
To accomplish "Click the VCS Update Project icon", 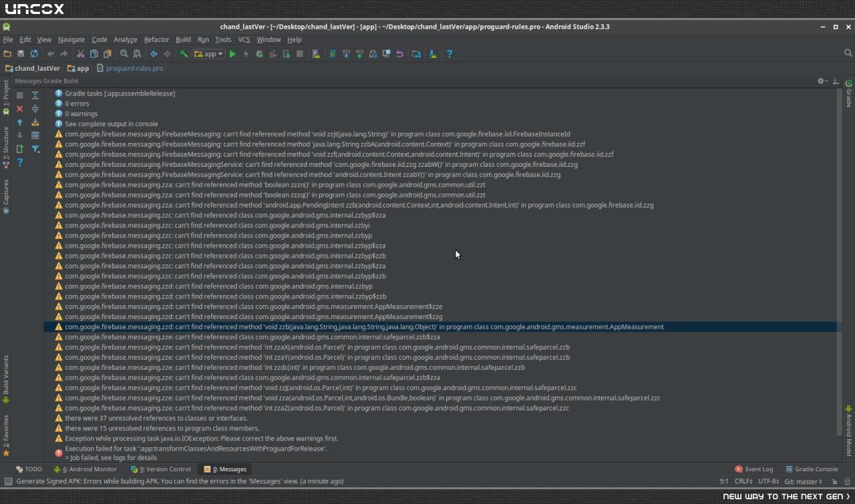I will [x=346, y=54].
